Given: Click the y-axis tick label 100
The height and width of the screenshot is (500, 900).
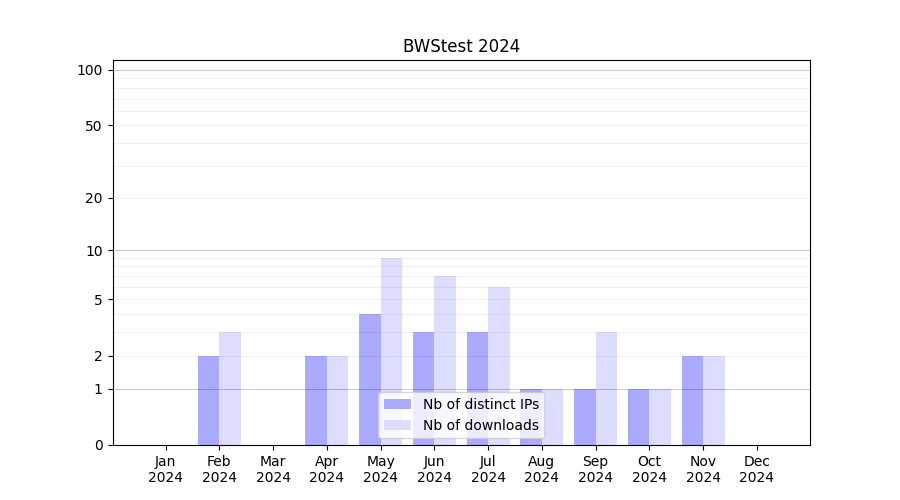Looking at the screenshot, I should point(90,70).
